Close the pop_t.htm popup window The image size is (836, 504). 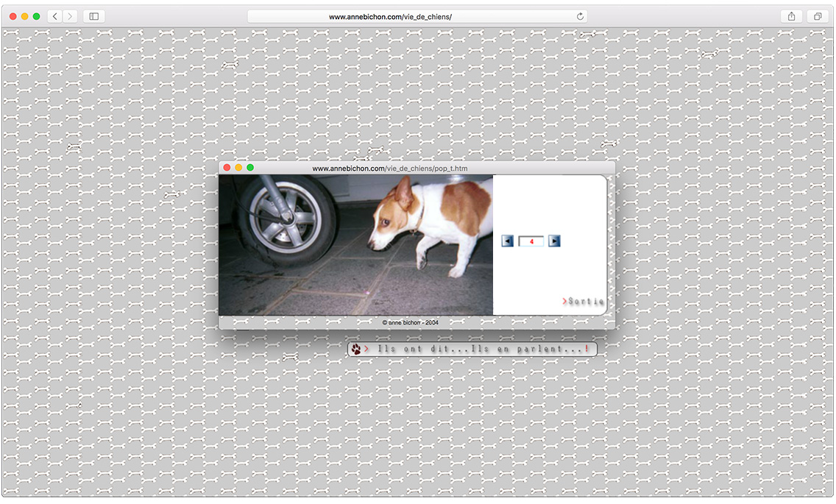[227, 168]
